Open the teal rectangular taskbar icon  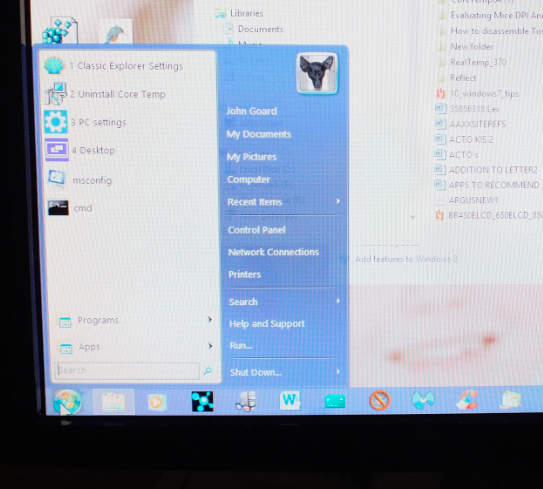tap(335, 401)
